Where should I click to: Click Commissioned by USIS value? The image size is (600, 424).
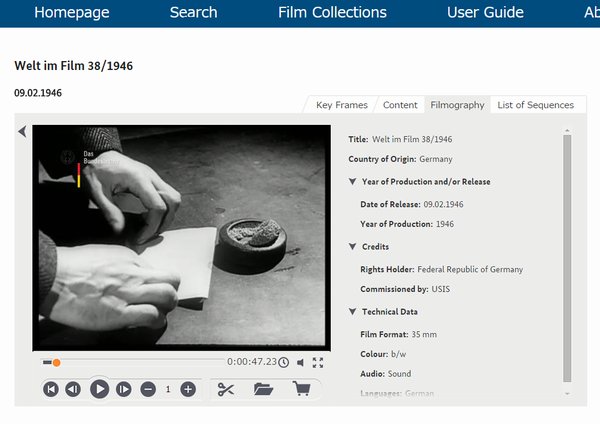[x=441, y=289]
